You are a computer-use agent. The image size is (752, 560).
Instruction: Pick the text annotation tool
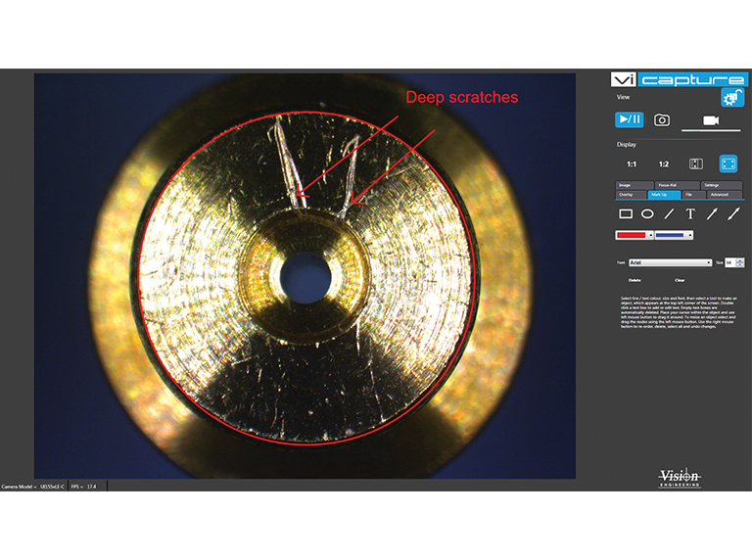[690, 213]
